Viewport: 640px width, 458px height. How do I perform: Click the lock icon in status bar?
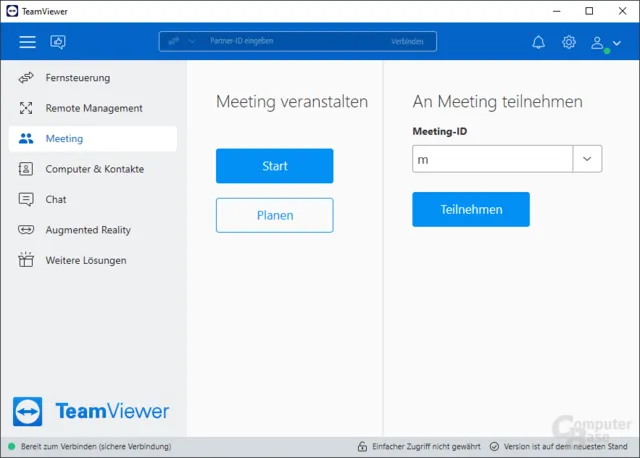tap(362, 446)
